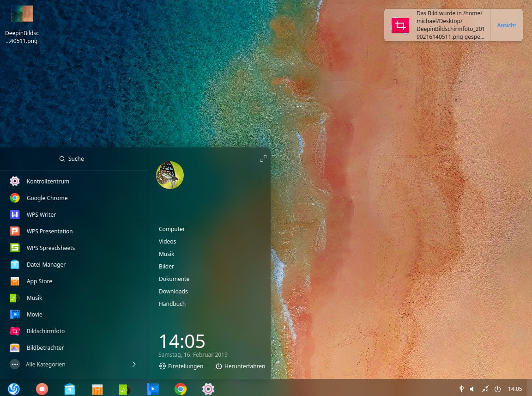Screen dimensions: 532x396
Task: Click Ansicht in screenshot notification
Action: pos(507,25)
